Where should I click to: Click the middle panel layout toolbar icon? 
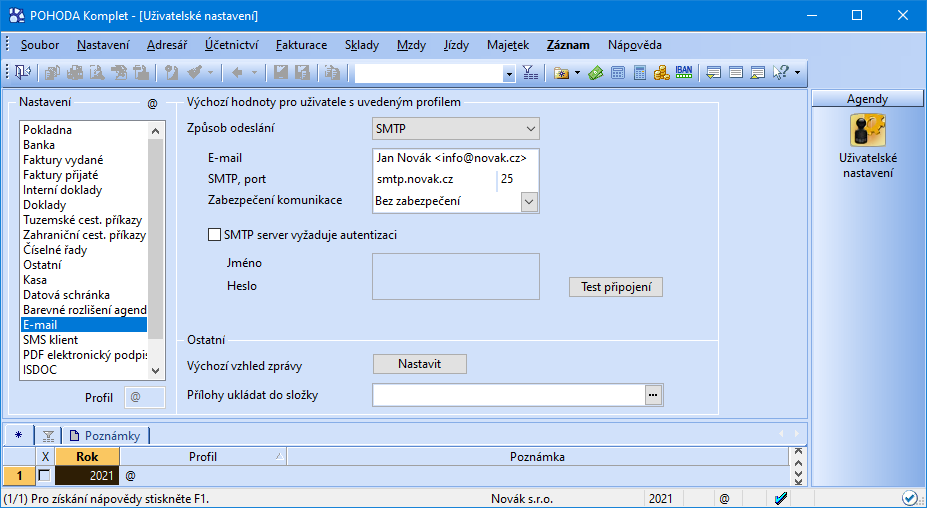(736, 73)
